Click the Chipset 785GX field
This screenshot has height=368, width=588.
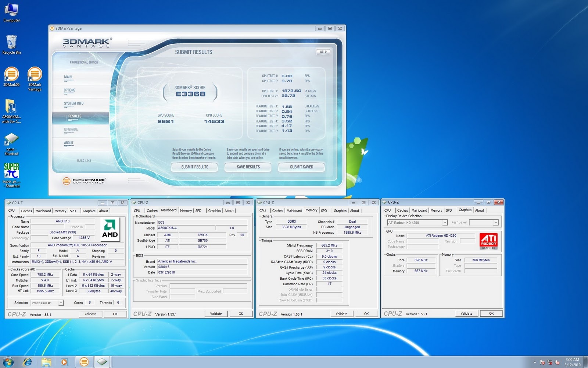202,235
